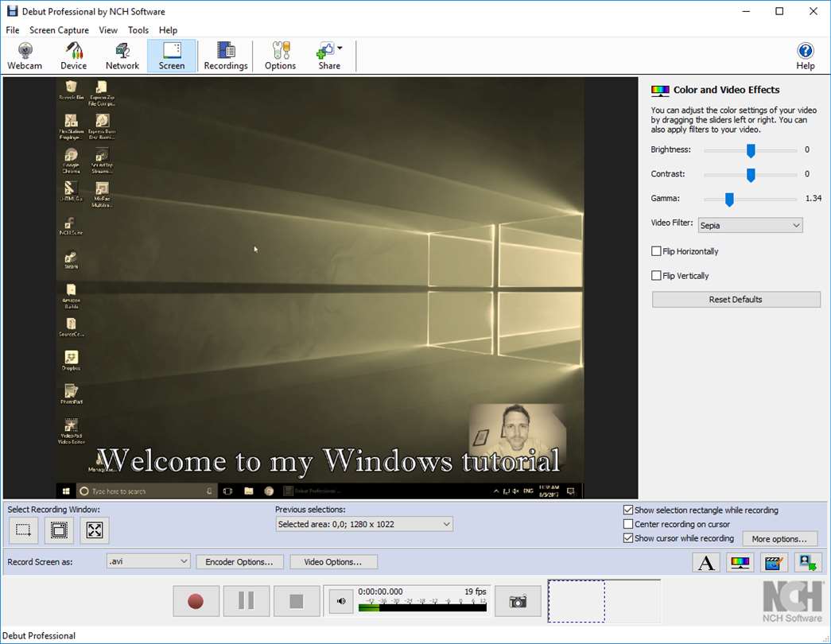Open the Options toolbar icon

click(x=281, y=56)
